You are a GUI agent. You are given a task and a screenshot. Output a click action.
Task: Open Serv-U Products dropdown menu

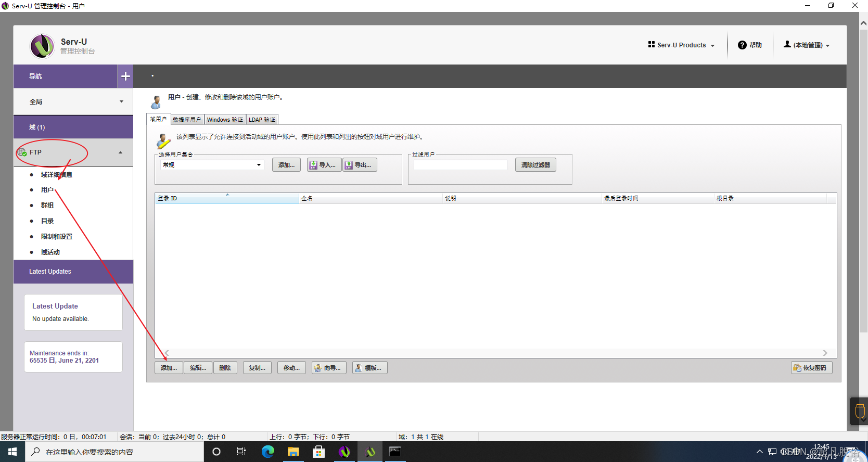point(682,45)
